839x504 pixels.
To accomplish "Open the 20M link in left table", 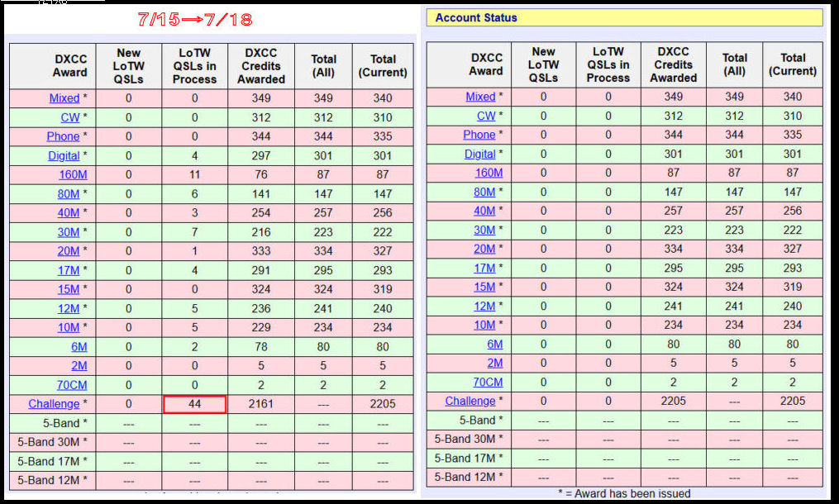I will pyautogui.click(x=69, y=251).
